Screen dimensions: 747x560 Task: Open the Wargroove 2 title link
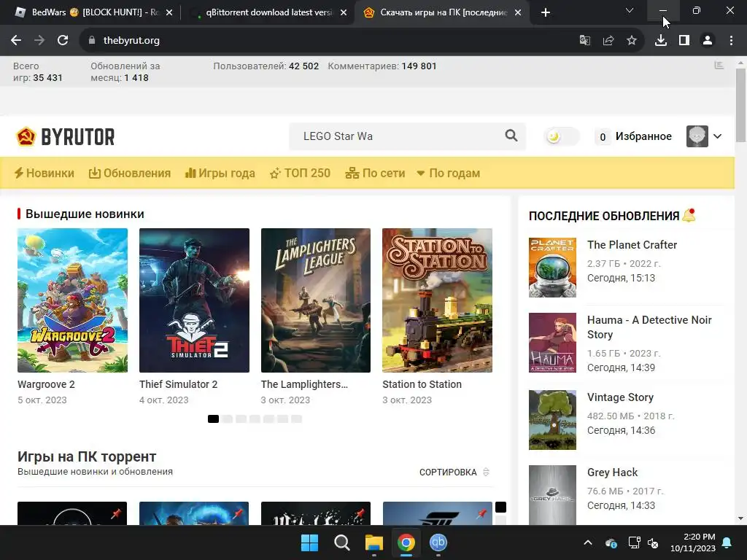pyautogui.click(x=46, y=384)
